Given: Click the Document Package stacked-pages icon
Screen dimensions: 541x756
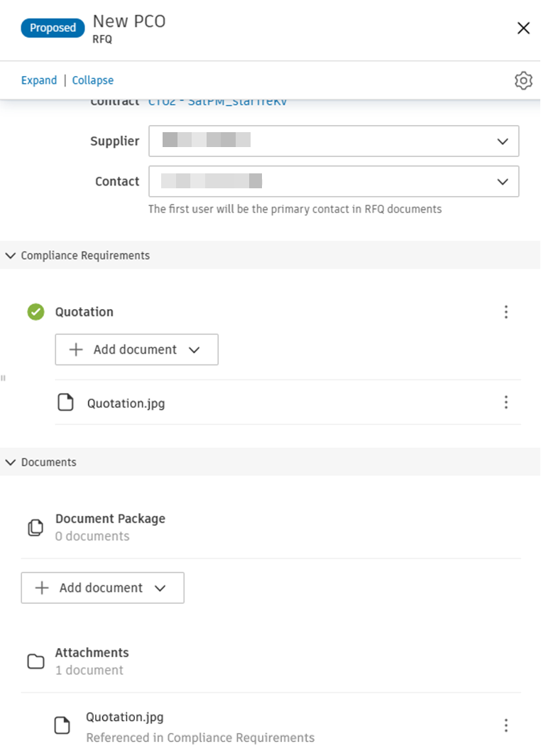Looking at the screenshot, I should point(35,526).
